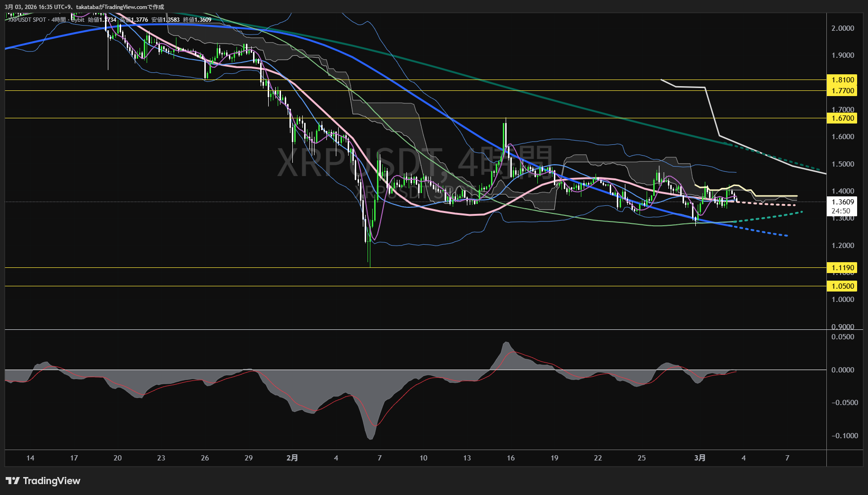Screen dimensions: 868x495
Task: Click the 2月 month marker on time axis
Action: click(x=292, y=458)
